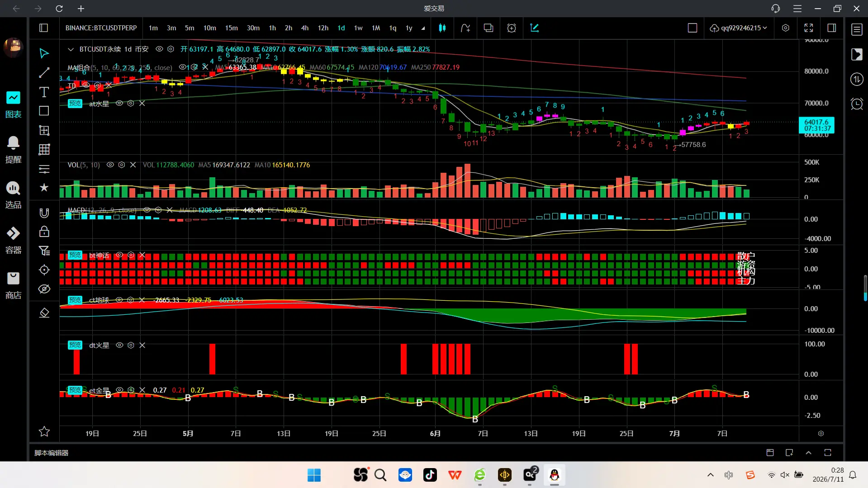This screenshot has height=488, width=868.
Task: Remove the MACD indicator with X
Action: (170, 210)
